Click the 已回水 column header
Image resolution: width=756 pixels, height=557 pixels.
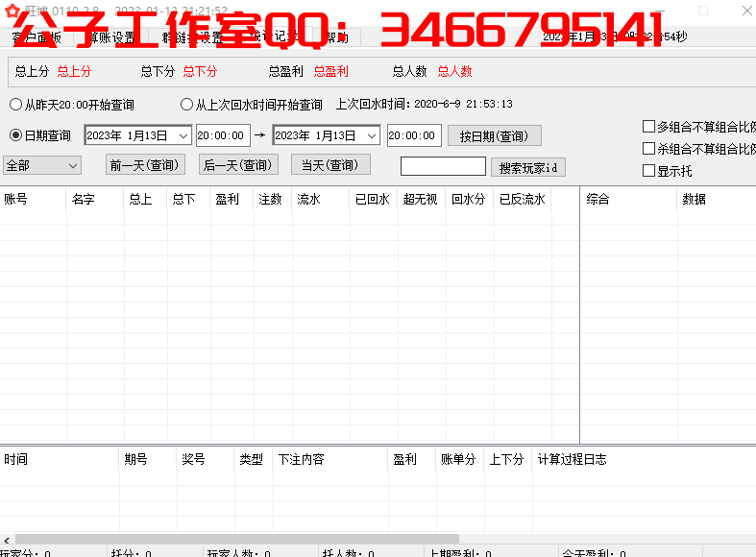click(372, 199)
